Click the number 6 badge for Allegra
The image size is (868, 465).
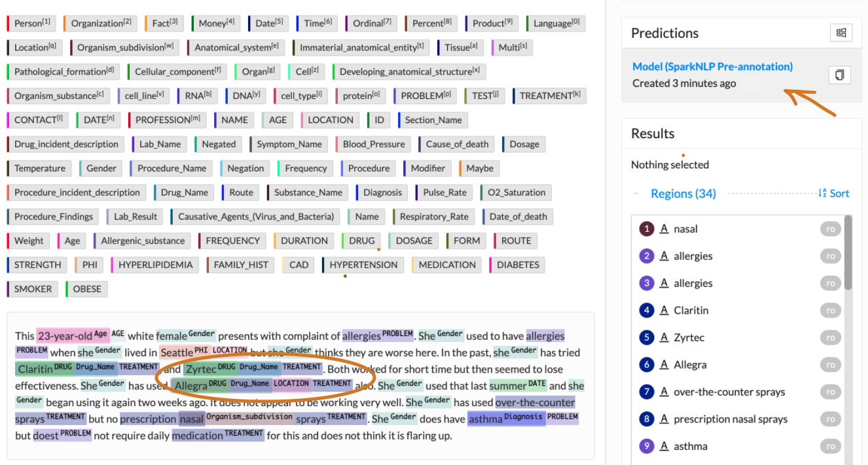pos(647,365)
